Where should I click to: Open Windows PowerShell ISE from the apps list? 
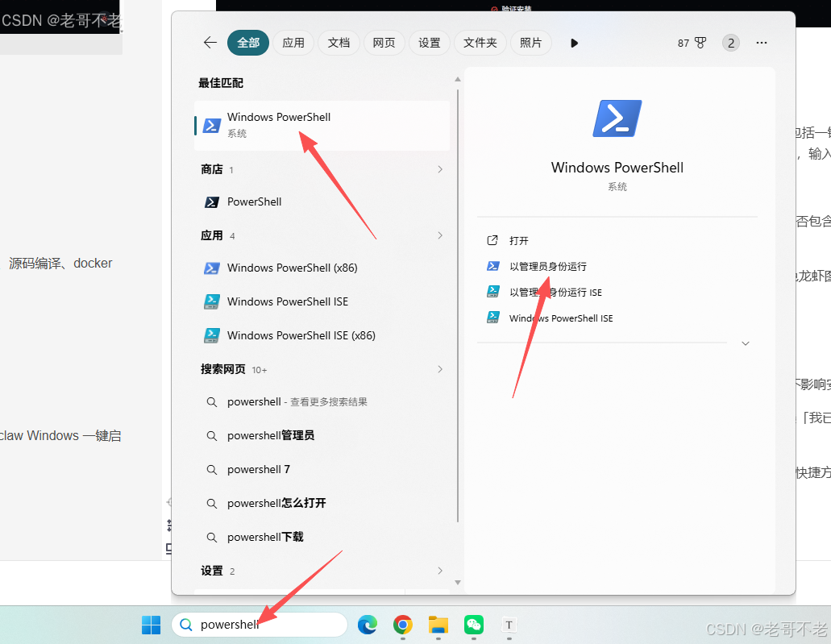pyautogui.click(x=322, y=301)
